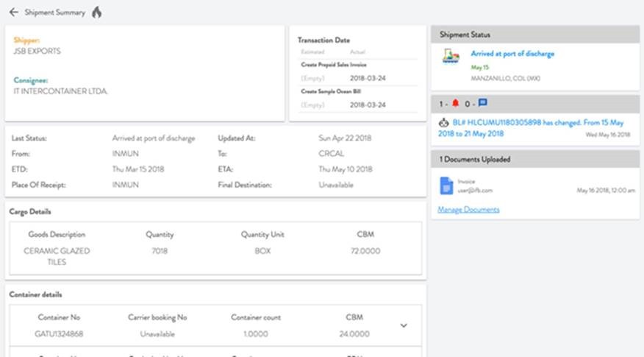Click the quantity unit BOX

262,251
